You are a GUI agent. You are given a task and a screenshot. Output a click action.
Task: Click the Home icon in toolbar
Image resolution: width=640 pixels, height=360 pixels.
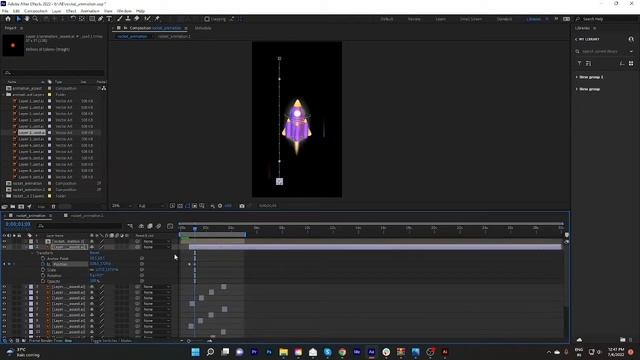pos(8,19)
